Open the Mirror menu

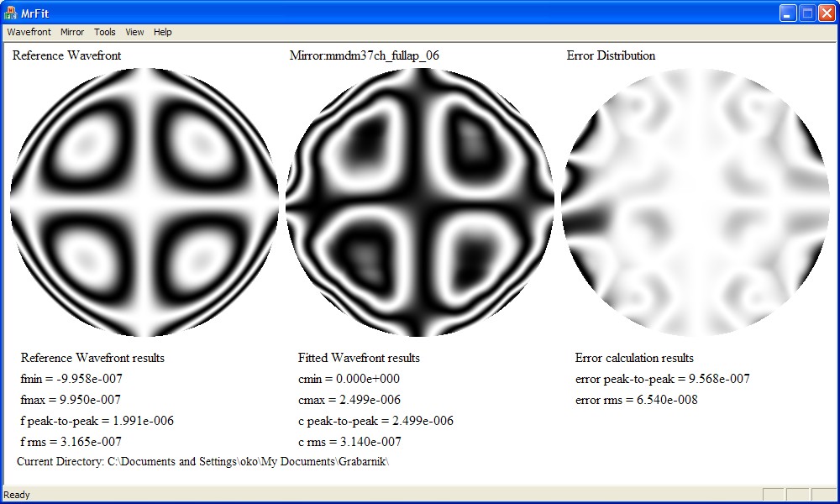(x=72, y=32)
